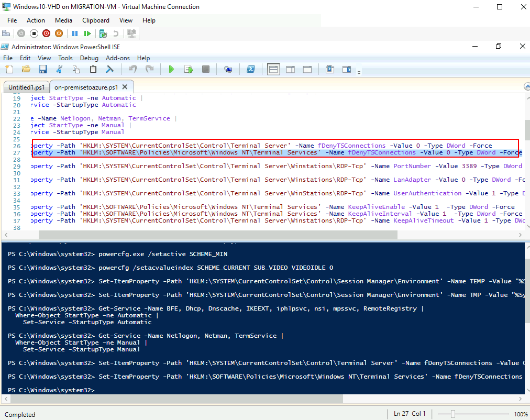Open New Remote PowerShell Tab

tap(228, 69)
